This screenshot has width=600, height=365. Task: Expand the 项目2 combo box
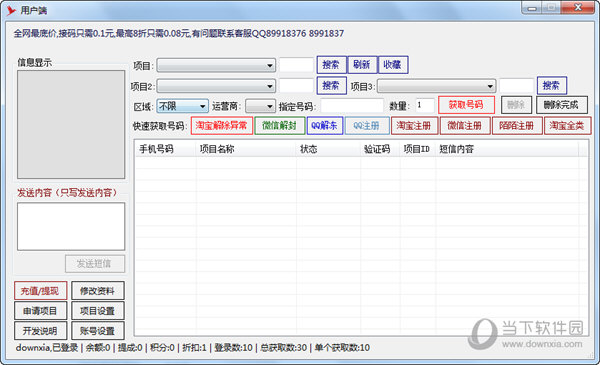coord(216,86)
